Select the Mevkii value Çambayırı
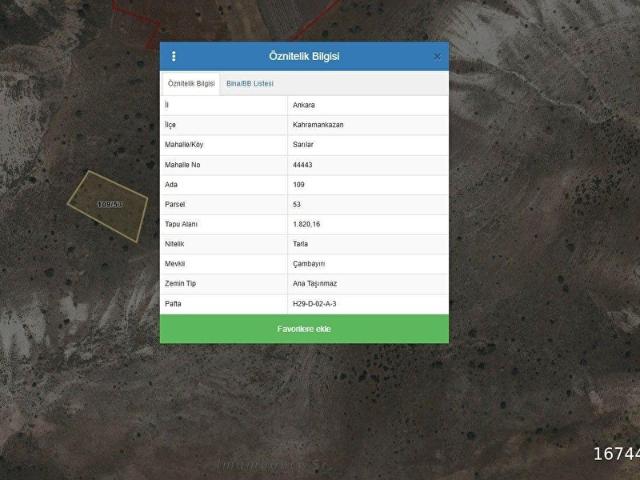 [x=308, y=264]
